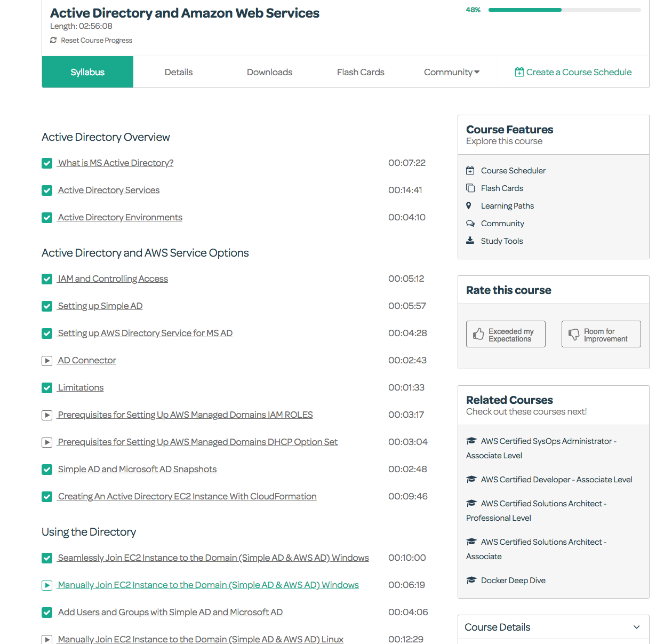The height and width of the screenshot is (644, 672).
Task: Click the calendar icon beside Create a Course Schedule
Action: pyautogui.click(x=519, y=72)
